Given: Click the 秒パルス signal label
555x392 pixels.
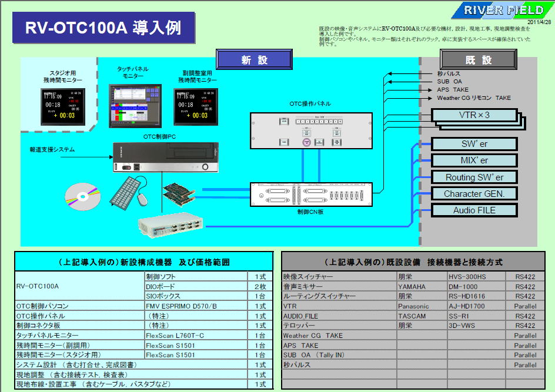Looking at the screenshot, I should (449, 73).
